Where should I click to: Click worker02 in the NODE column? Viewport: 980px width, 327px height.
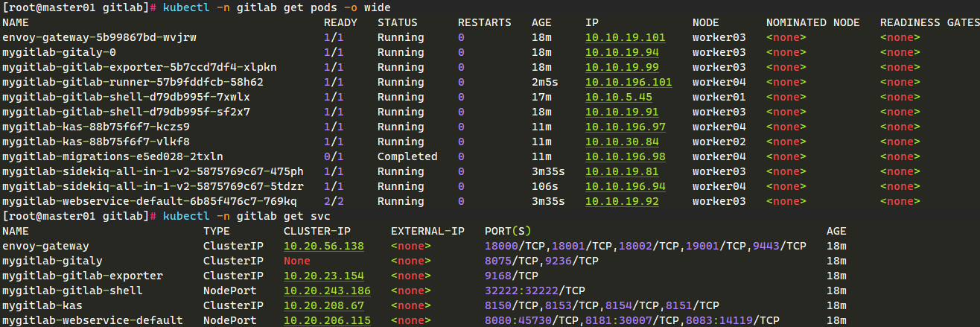point(719,142)
